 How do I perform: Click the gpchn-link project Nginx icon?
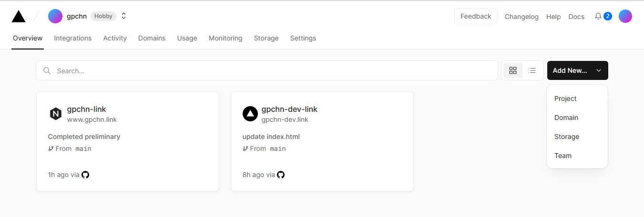56,114
